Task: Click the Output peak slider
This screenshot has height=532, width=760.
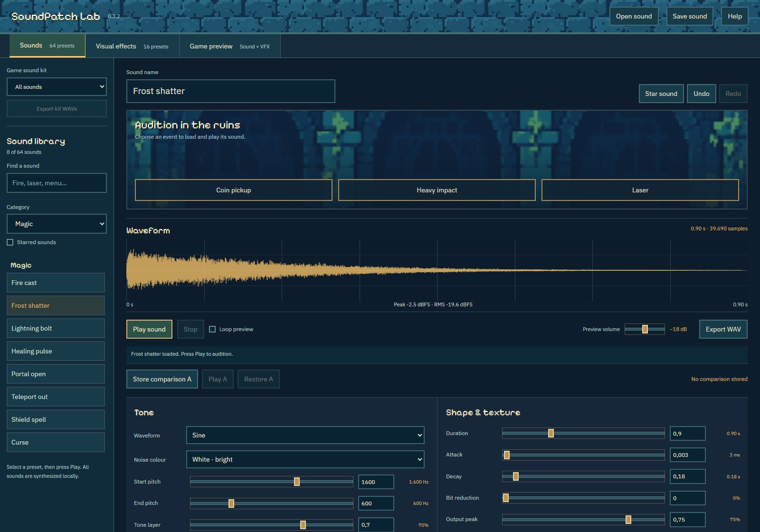Action: (583, 520)
